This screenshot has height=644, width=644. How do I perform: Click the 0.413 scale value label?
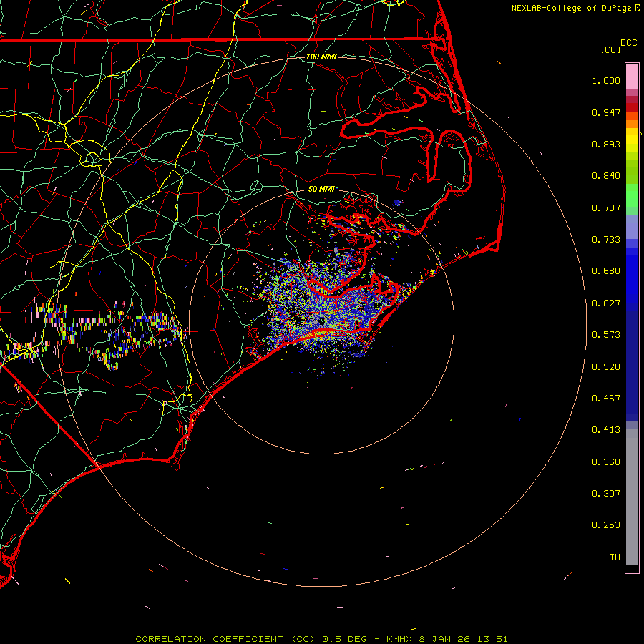pos(606,430)
